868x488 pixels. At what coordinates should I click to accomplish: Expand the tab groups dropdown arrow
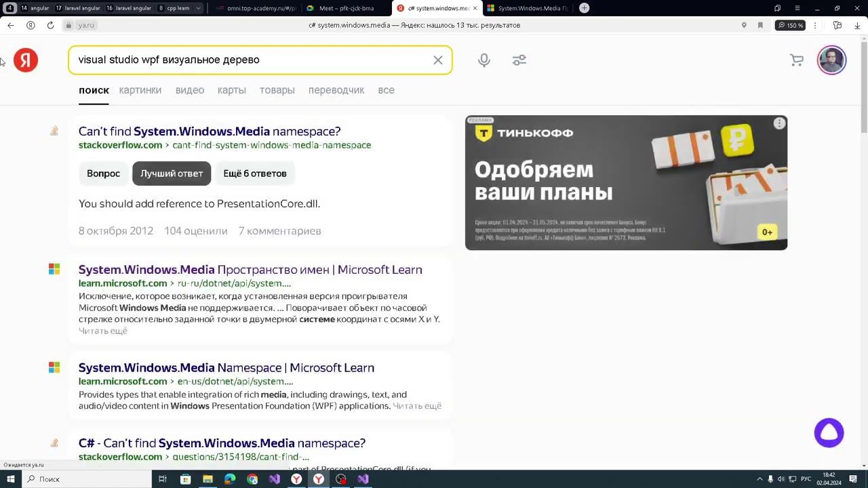(x=198, y=8)
